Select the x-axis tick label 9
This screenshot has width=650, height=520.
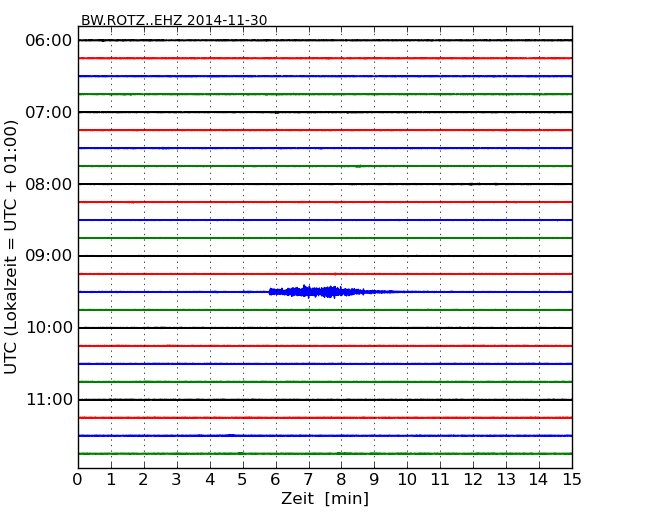374,480
